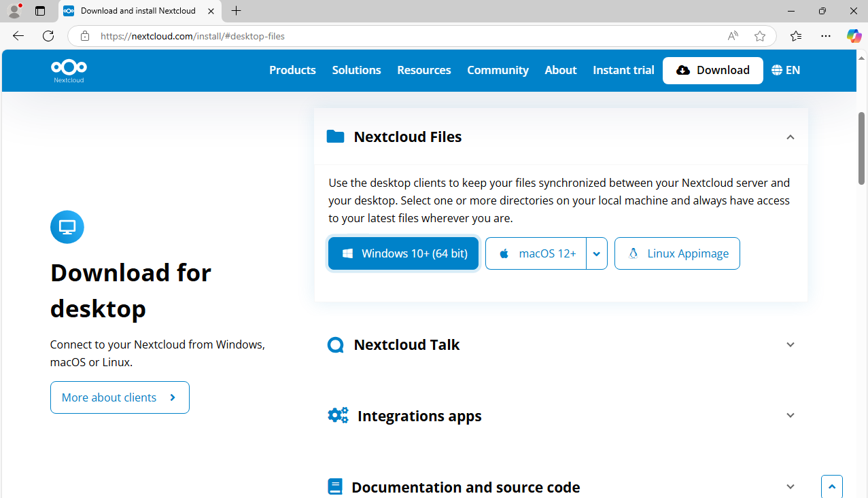868x498 pixels.
Task: Go back to the previous page
Action: point(18,36)
